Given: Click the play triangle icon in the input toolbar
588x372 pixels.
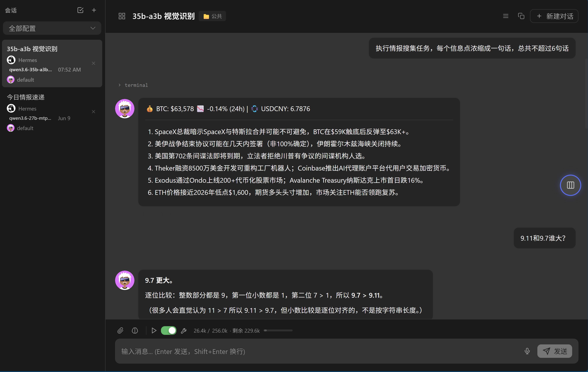Looking at the screenshot, I should pyautogui.click(x=154, y=331).
